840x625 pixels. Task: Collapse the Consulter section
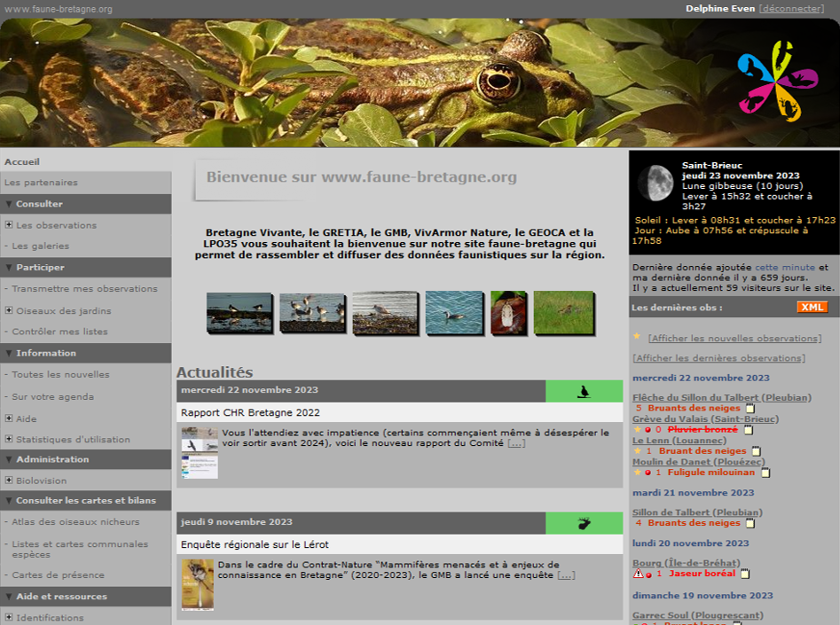coord(9,204)
